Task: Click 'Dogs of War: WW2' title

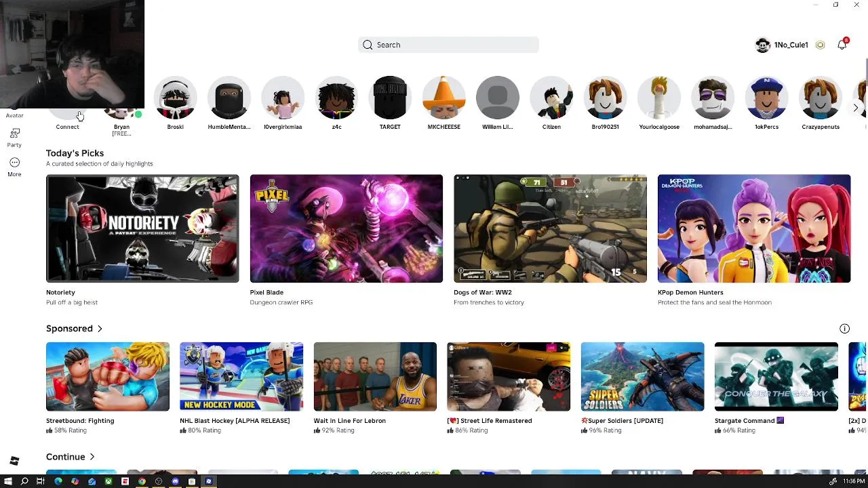Action: 483,293
